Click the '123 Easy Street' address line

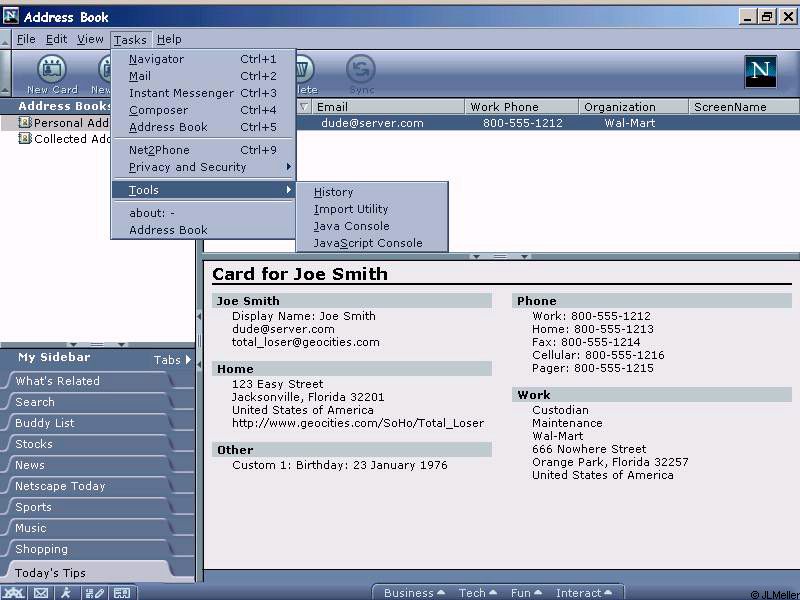[x=278, y=384]
